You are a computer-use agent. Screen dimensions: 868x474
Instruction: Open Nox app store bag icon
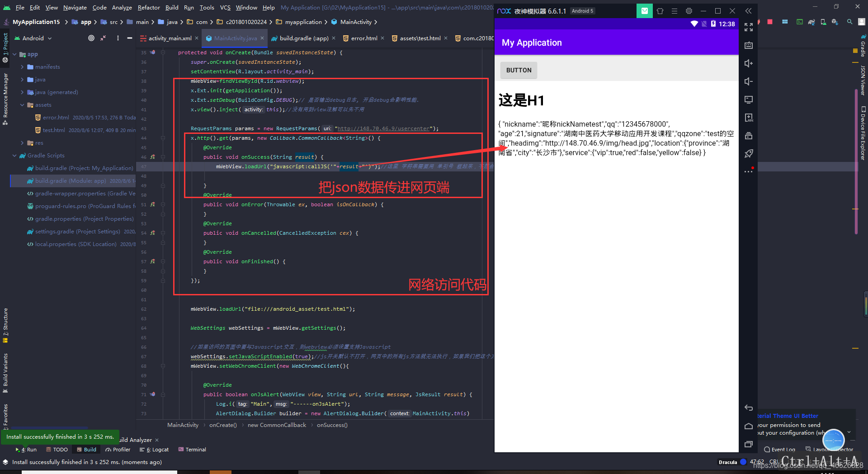coord(645,11)
